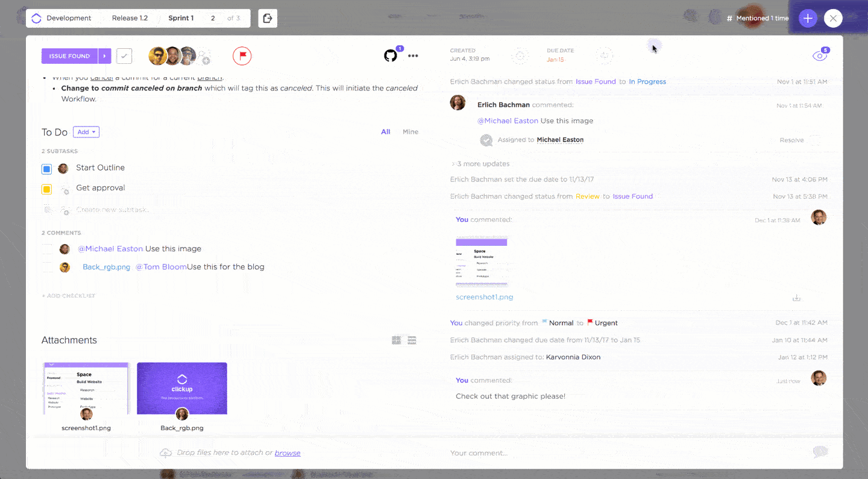Click the third assignee avatar with hat

187,56
